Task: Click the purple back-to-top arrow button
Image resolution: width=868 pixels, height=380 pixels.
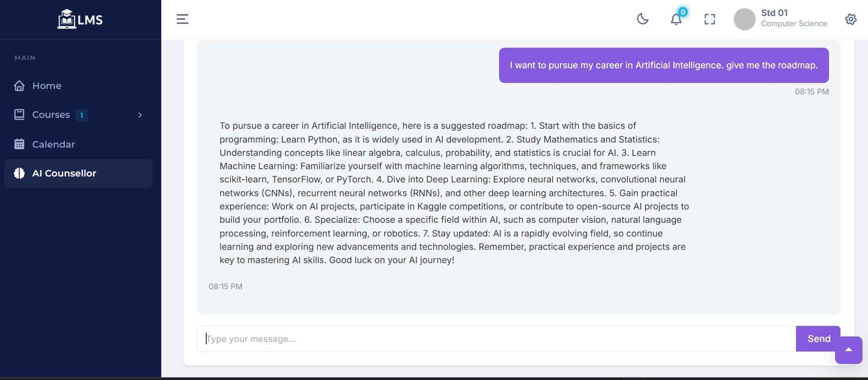Action: pos(849,350)
